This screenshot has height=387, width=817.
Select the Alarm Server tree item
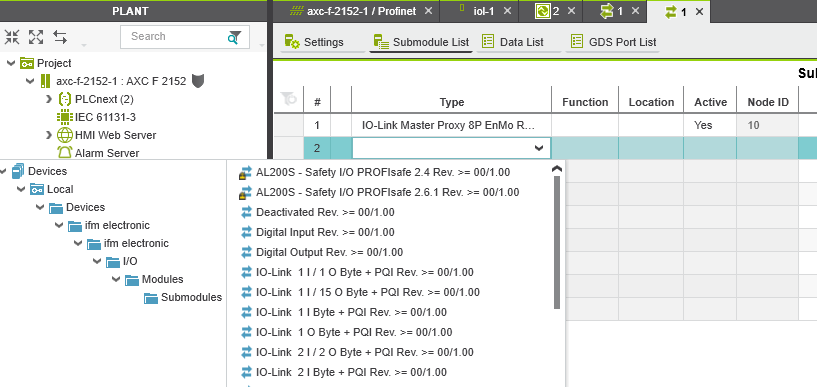pyautogui.click(x=107, y=153)
